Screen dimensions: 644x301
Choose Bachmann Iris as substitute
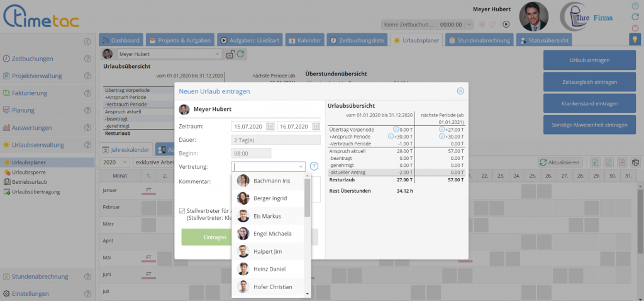click(272, 181)
